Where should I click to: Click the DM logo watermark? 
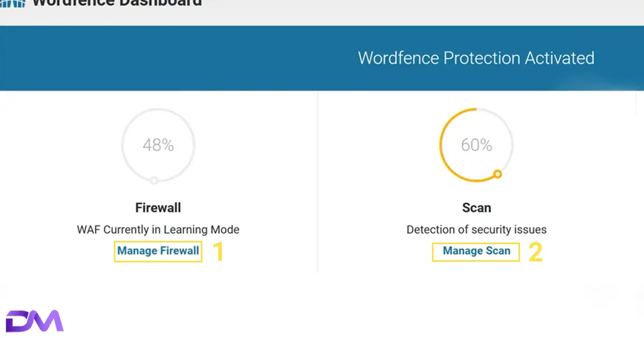click(x=34, y=321)
